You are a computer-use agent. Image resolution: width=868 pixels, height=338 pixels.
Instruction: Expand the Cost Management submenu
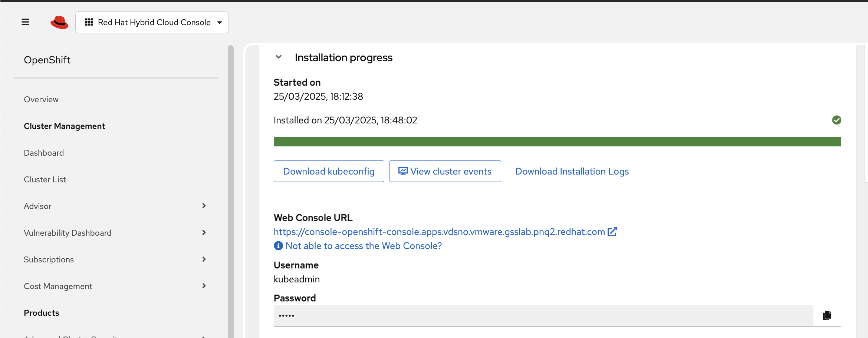(x=204, y=286)
